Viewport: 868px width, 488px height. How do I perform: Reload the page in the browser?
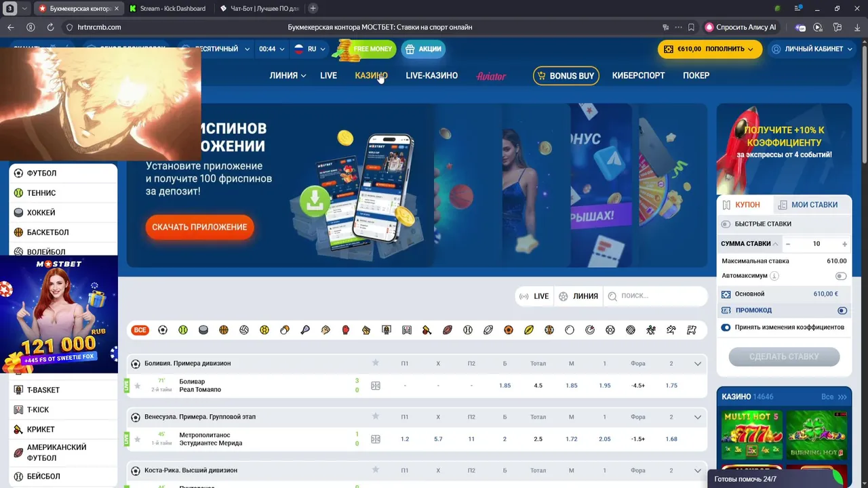50,27
